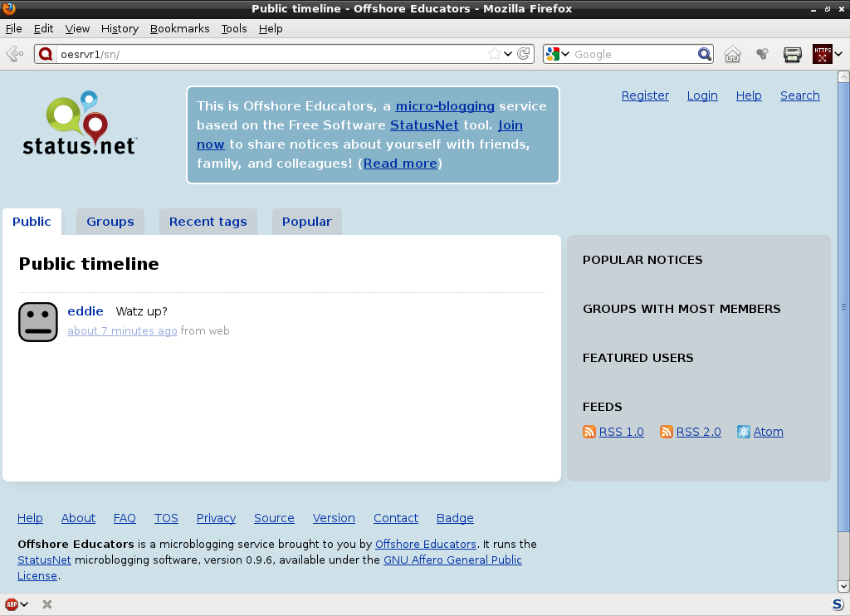Click eddie's avatar image

click(38, 322)
